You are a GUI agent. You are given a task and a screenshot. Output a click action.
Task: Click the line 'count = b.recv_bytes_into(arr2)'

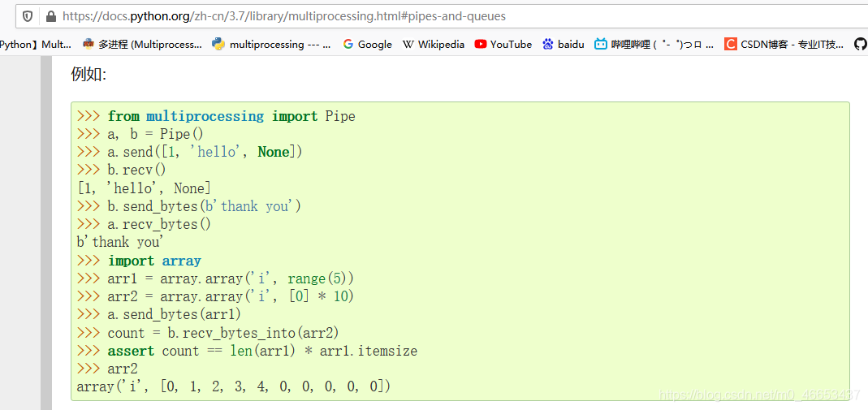point(208,333)
